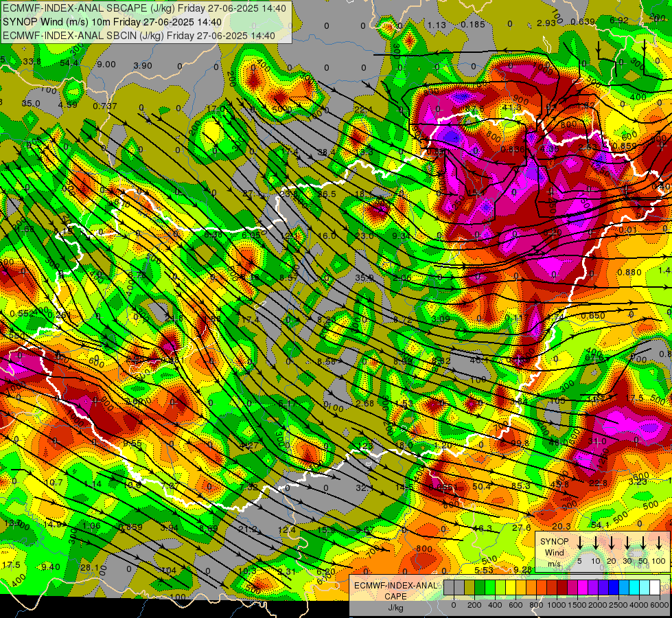
Task: Pick the bright cyan swatch in CAPE scale
Action: click(634, 588)
